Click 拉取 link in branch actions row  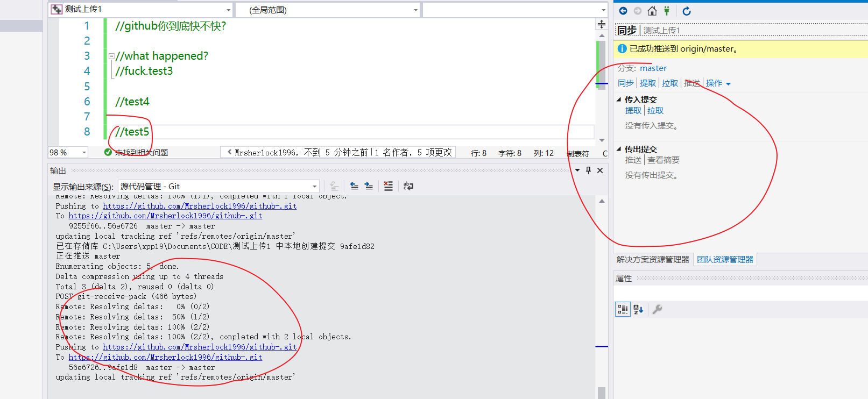click(x=670, y=83)
